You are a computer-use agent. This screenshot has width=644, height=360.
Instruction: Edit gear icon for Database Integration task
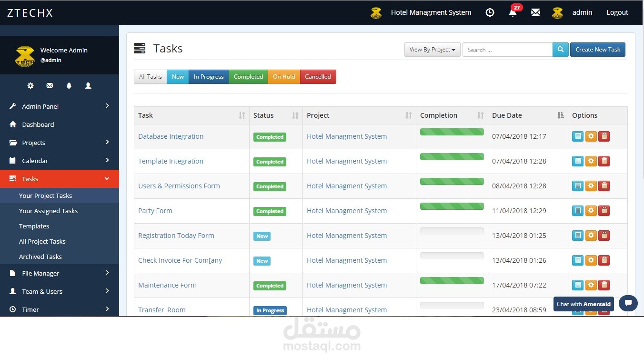point(591,136)
